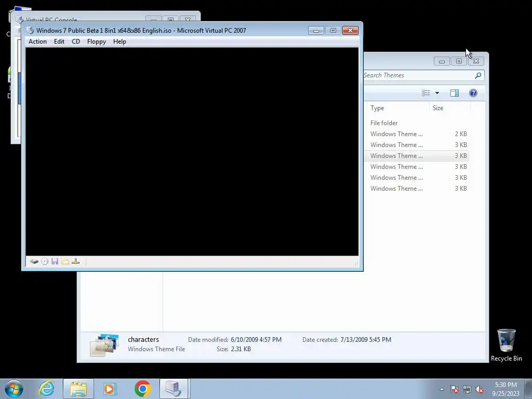
Task: Change the view using Explorer's view icon
Action: [426, 93]
